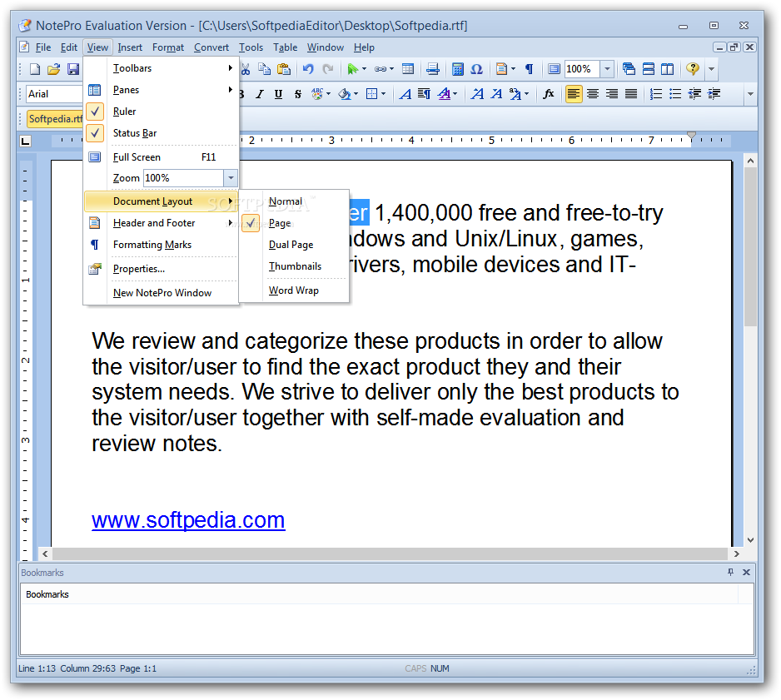Click the Save floppy disk icon
Viewport: 781px width, 700px height.
pos(73,69)
